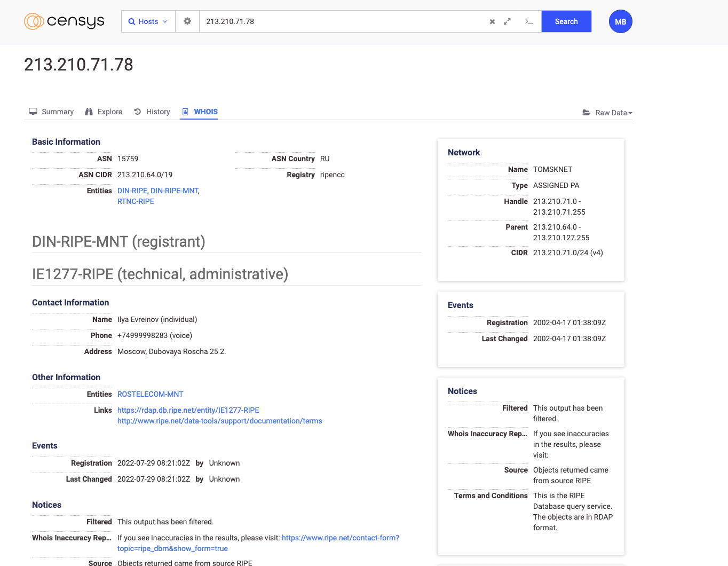Follow the ROSTELECOM-MNT entity link
The height and width of the screenshot is (566, 728).
coord(150,394)
